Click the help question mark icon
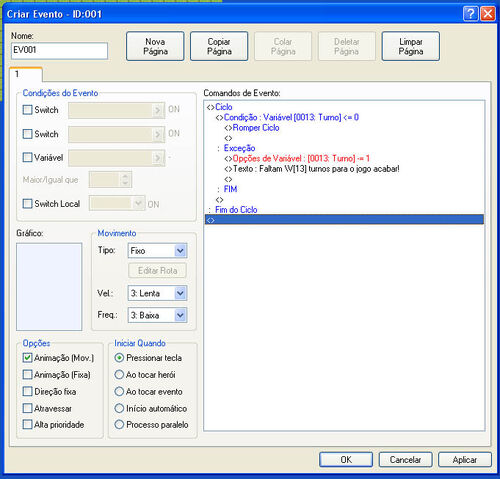This screenshot has height=479, width=500. tap(470, 14)
